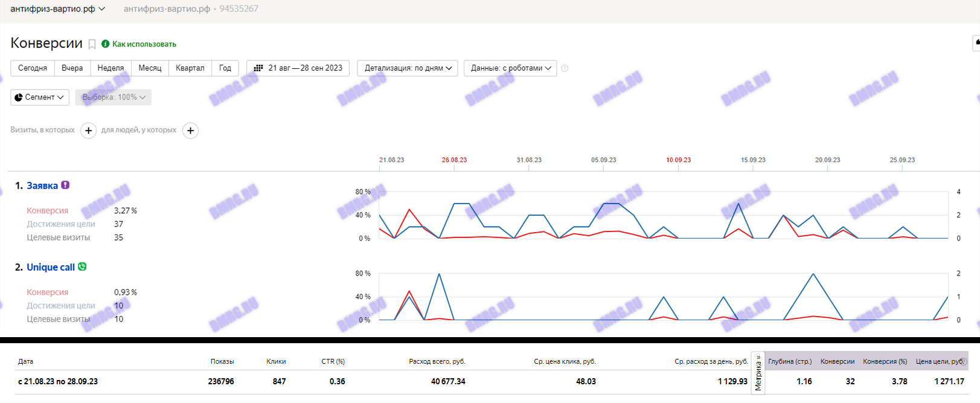Switch to the Квартал period
This screenshot has width=980, height=403.
[190, 68]
